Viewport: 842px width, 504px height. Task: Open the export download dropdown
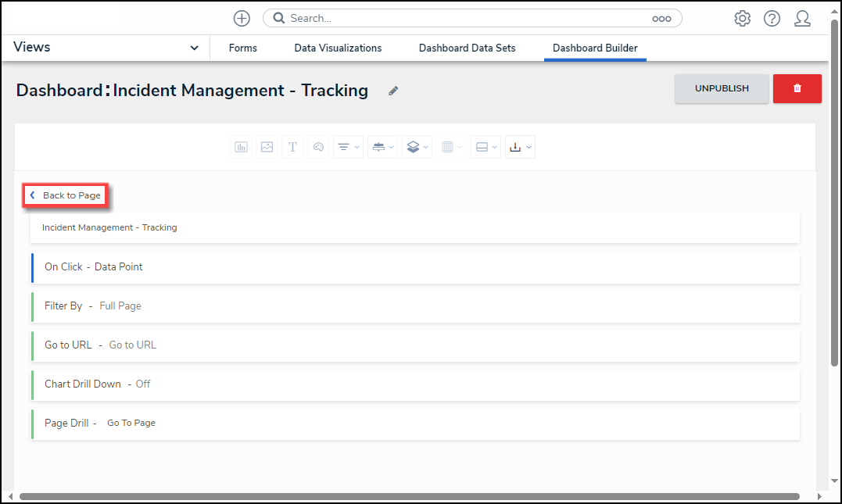pos(520,147)
